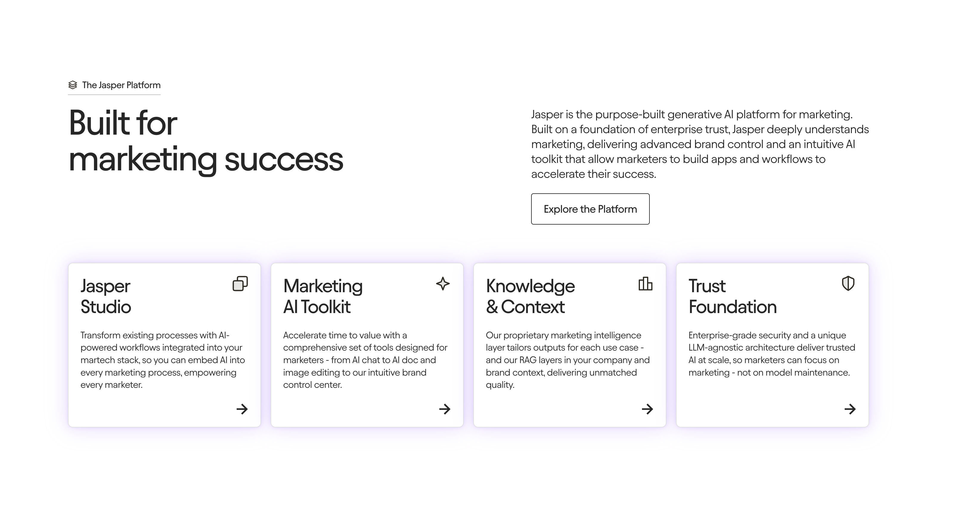Screen dimensions: 980x529
Task: Follow the arrow on the Jasper Studio card
Action: 242,409
